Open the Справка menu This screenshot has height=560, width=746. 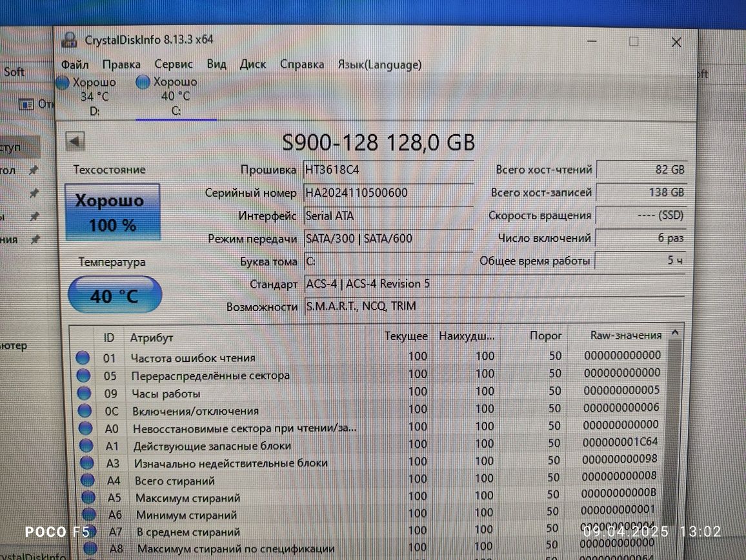(x=302, y=65)
